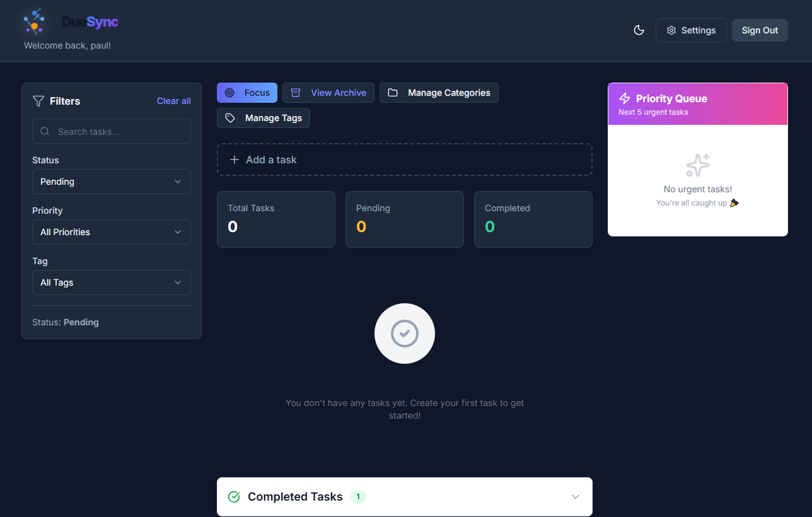Select the Focus tab
Image resolution: width=812 pixels, height=517 pixels.
tap(246, 93)
